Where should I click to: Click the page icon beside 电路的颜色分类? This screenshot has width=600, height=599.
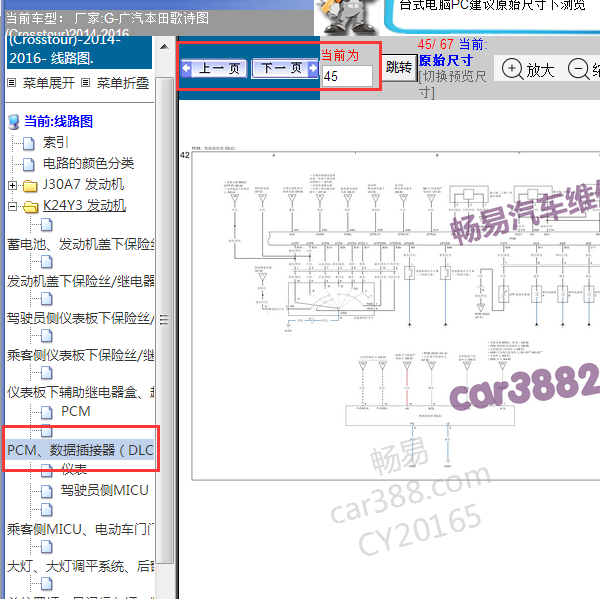[x=28, y=165]
